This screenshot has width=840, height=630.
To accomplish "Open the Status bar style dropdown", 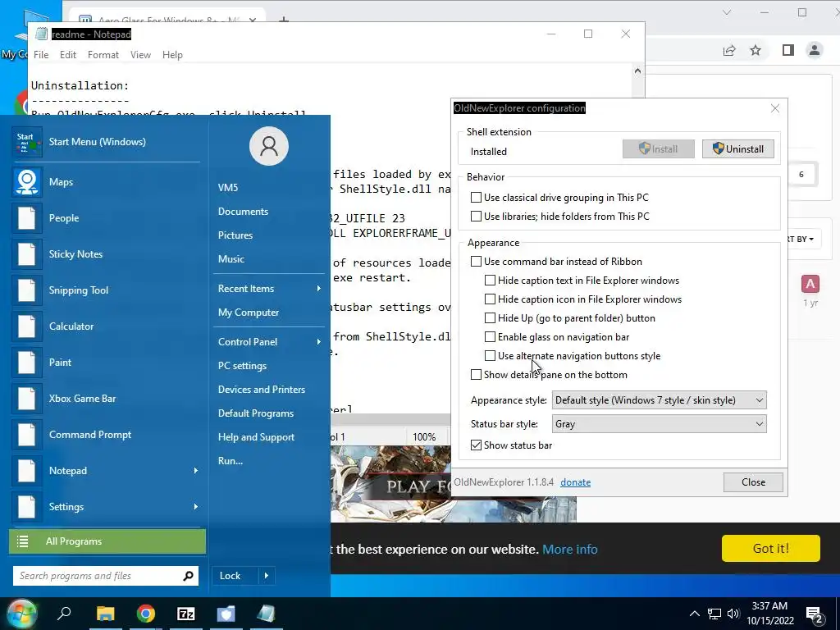I will (659, 424).
